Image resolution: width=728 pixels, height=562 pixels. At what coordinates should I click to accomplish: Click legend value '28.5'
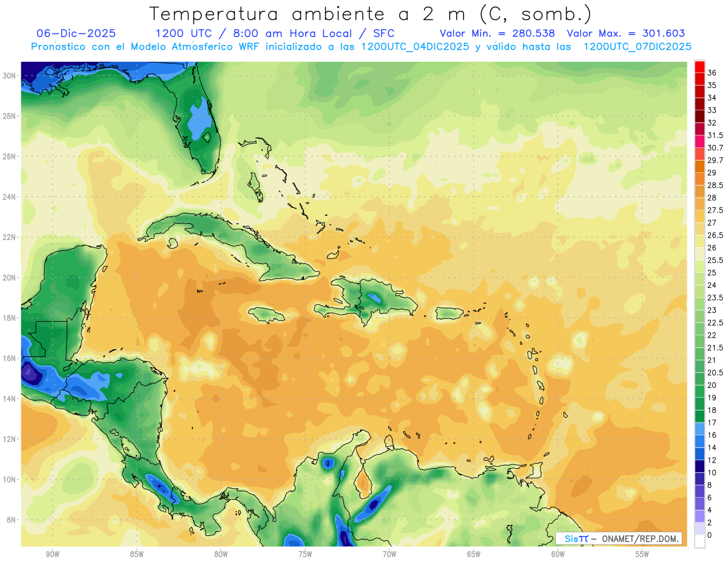pos(715,185)
